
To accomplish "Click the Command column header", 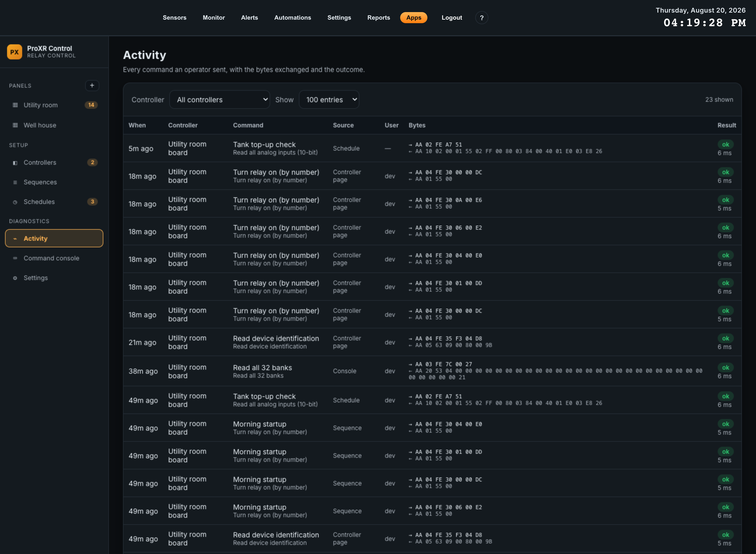I will [x=248, y=125].
